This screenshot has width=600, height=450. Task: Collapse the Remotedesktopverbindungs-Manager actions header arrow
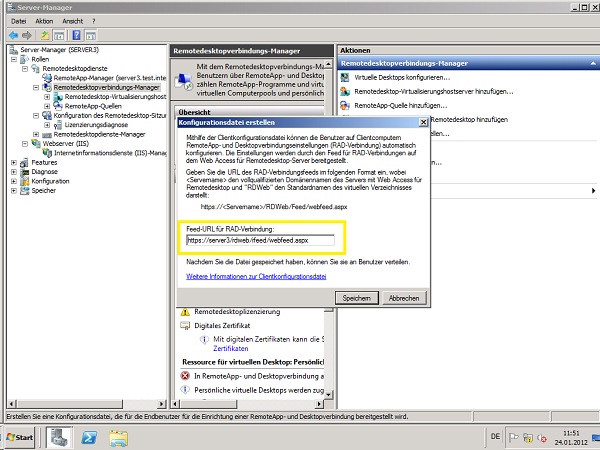(593, 63)
